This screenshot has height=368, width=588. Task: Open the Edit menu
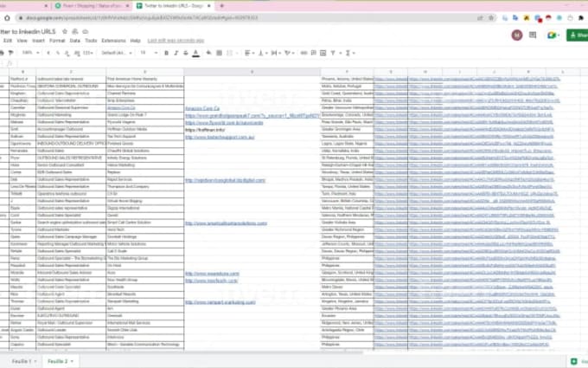click(x=8, y=41)
